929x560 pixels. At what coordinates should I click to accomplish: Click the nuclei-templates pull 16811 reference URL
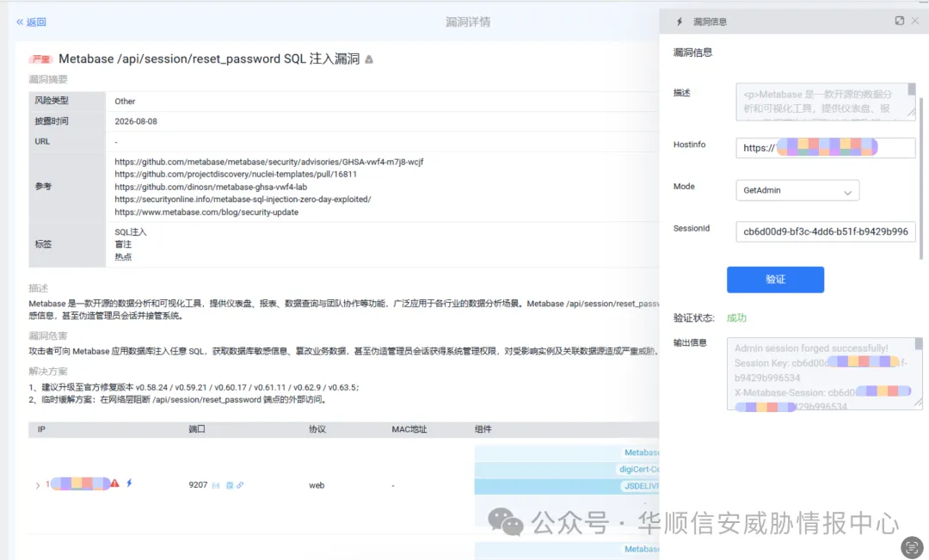coord(236,175)
